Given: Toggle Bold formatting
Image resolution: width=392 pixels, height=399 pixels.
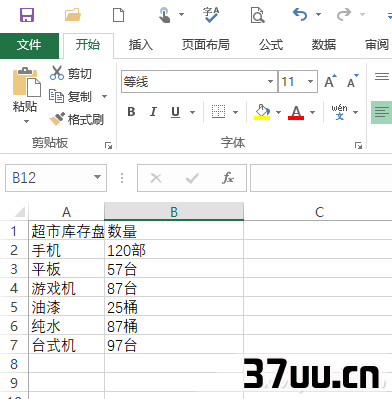Looking at the screenshot, I should (x=131, y=112).
